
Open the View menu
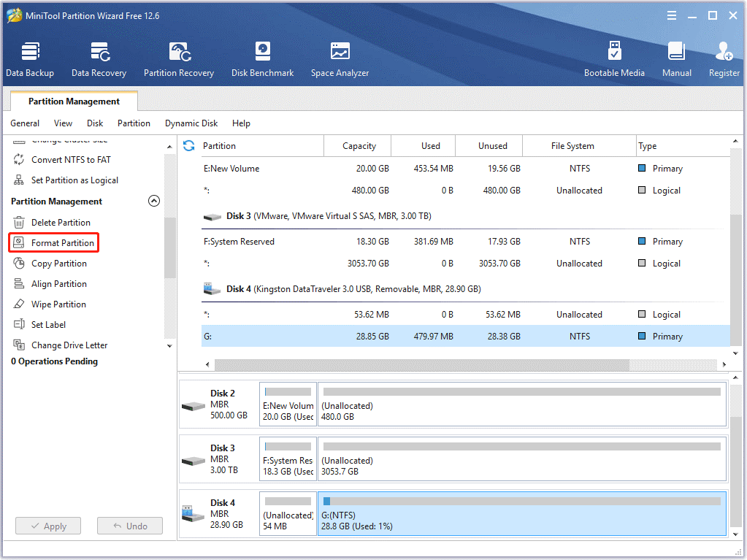[63, 123]
